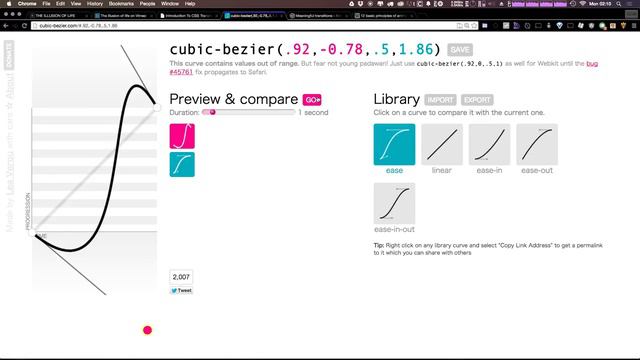Click the browser reload icon
The image size is (640, 360).
[24, 26]
